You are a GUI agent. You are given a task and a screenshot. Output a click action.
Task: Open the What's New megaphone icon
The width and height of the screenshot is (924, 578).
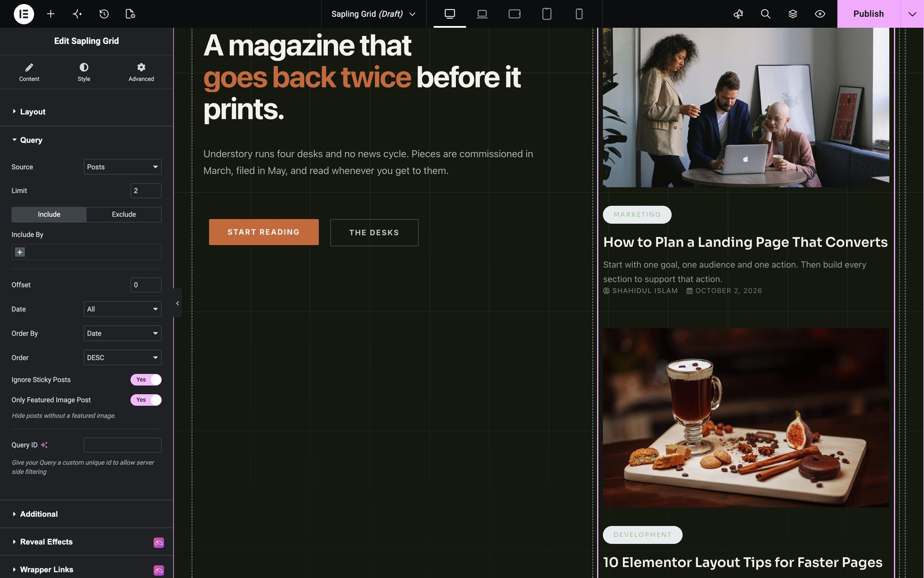[x=738, y=14]
